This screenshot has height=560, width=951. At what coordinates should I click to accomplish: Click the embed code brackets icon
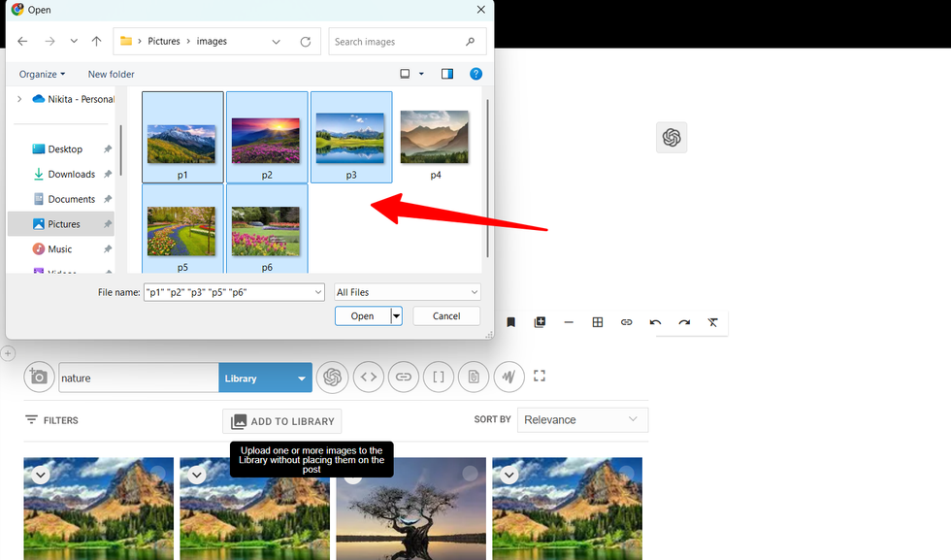click(x=368, y=378)
